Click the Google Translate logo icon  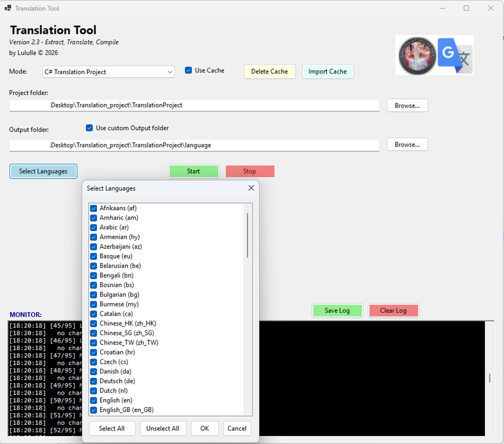pyautogui.click(x=455, y=55)
